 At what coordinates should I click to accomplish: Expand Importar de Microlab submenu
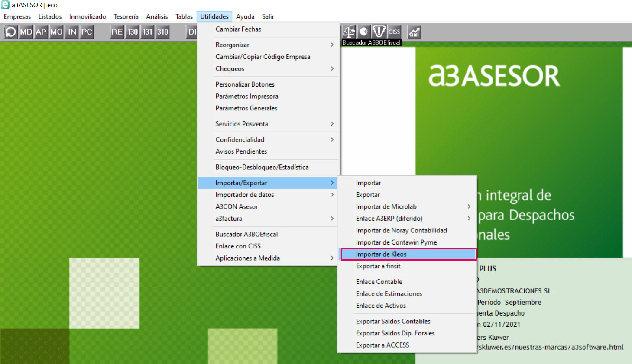(407, 206)
